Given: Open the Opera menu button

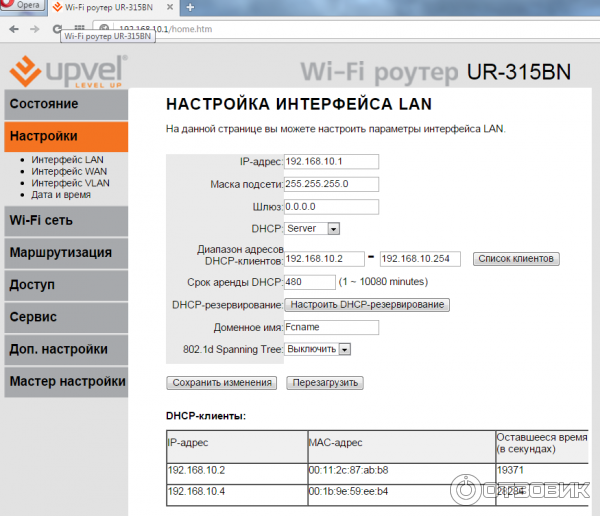Looking at the screenshot, I should click(x=23, y=5).
